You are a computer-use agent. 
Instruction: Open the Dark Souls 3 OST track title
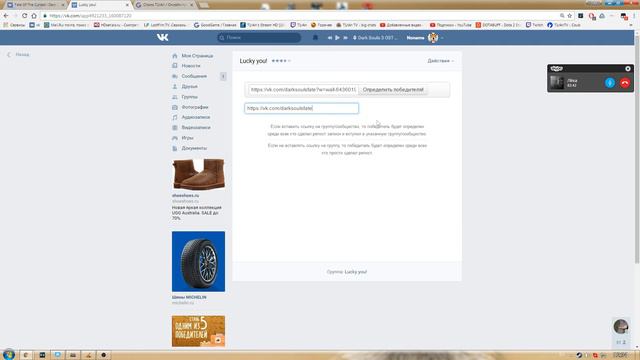tap(377, 38)
